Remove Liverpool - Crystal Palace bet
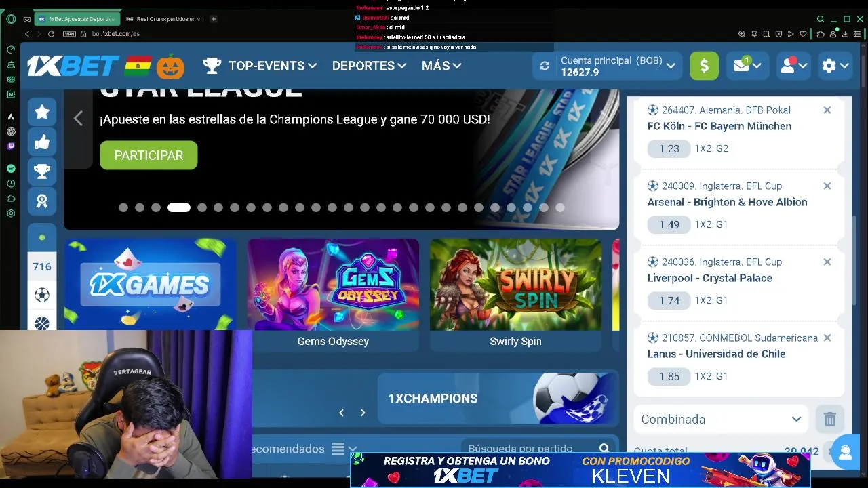 (x=827, y=262)
